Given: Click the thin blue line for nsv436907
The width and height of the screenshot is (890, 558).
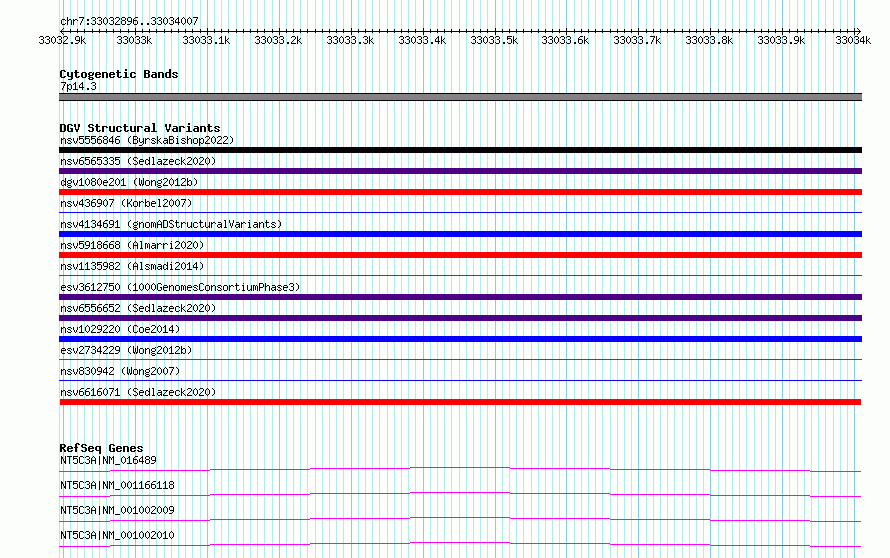Looking at the screenshot, I should (460, 213).
